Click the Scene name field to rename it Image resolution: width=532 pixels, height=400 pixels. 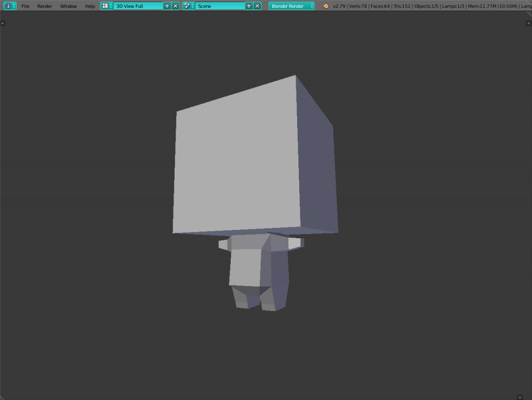(221, 6)
